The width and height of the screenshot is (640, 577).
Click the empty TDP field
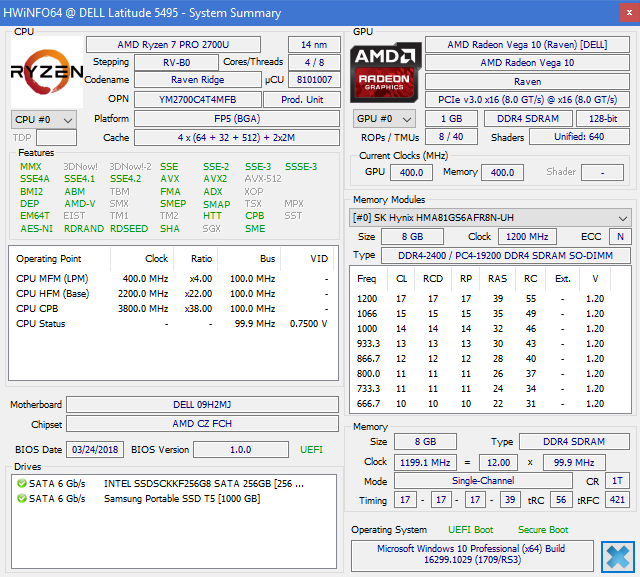56,138
